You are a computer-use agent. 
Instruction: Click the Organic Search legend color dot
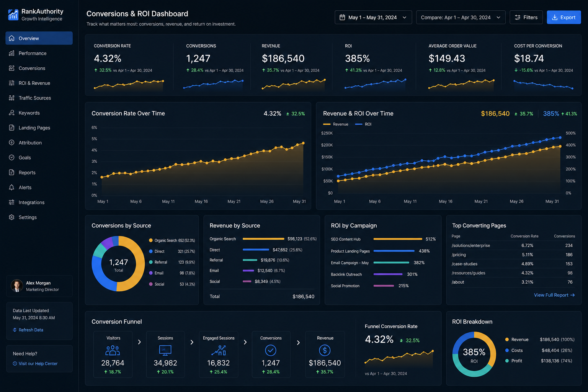click(x=151, y=240)
